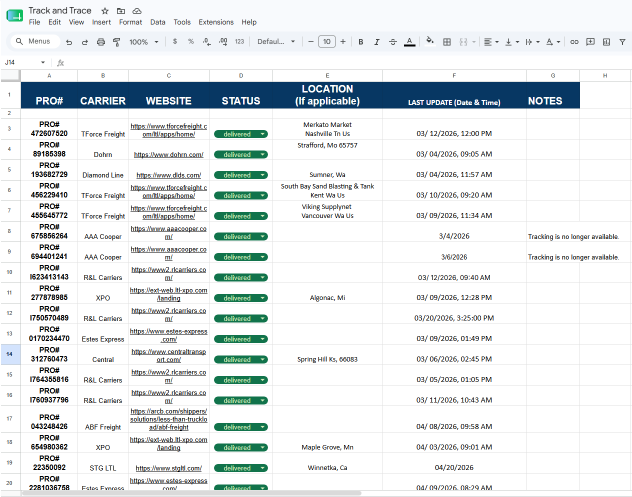Screen dimensions: 632x497
Task: Move document using folder icon
Action: (121, 11)
